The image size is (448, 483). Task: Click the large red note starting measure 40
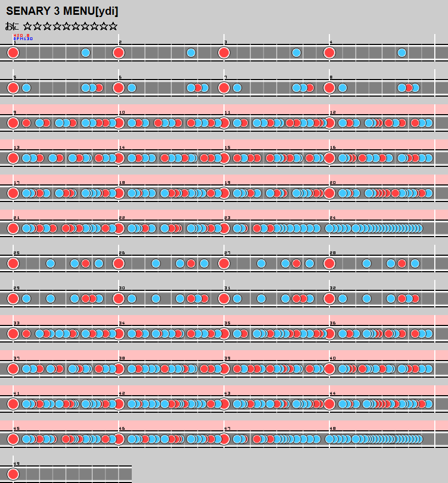coord(329,369)
